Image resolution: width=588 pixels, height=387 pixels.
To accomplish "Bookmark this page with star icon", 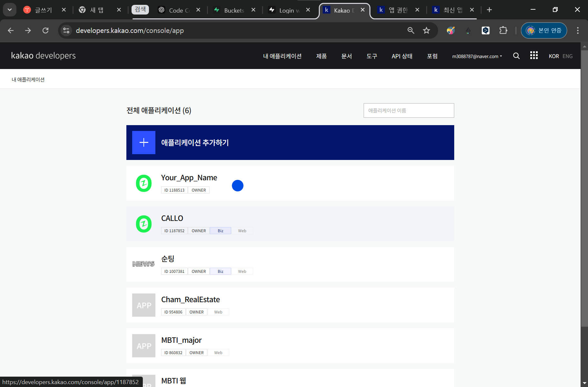I will 426,30.
